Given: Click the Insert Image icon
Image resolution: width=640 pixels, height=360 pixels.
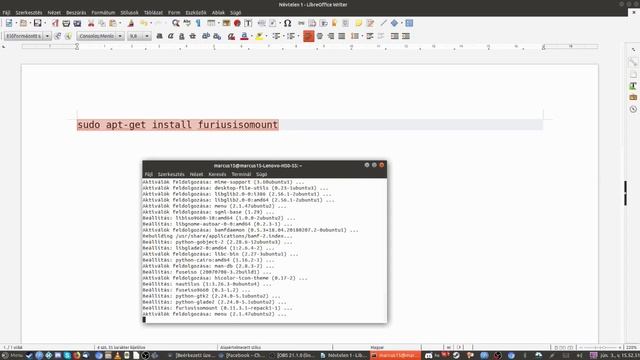Looking at the screenshot, I should coord(226,23).
